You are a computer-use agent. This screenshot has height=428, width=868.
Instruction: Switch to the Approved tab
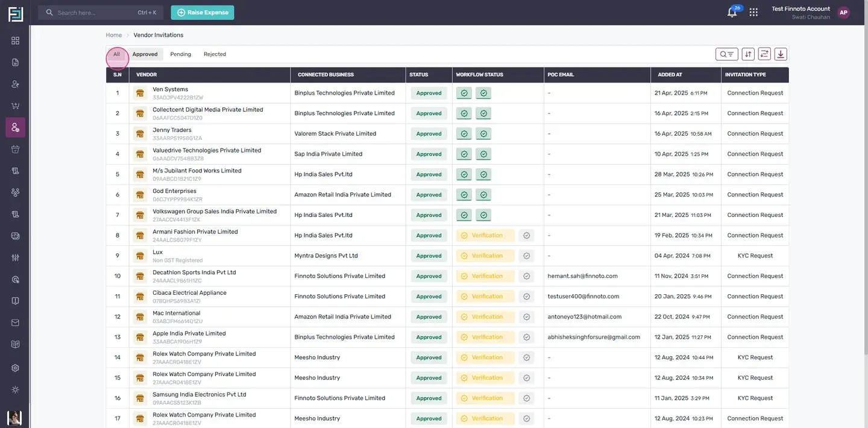tap(145, 54)
